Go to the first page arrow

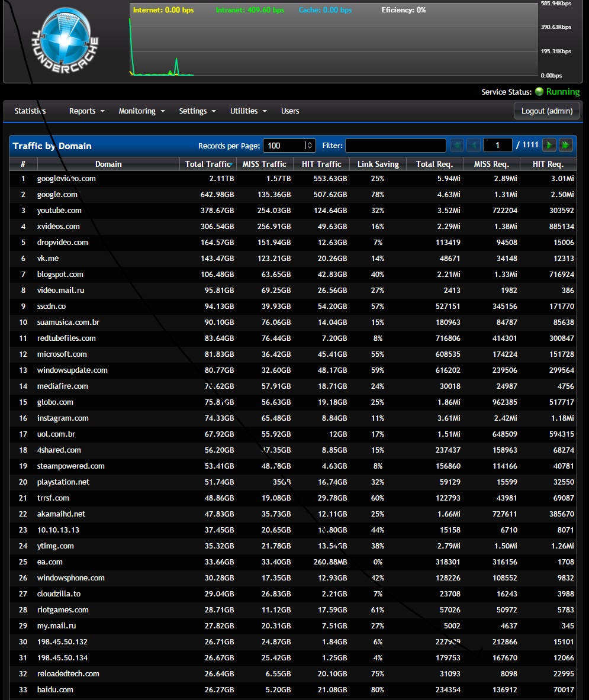click(x=457, y=145)
